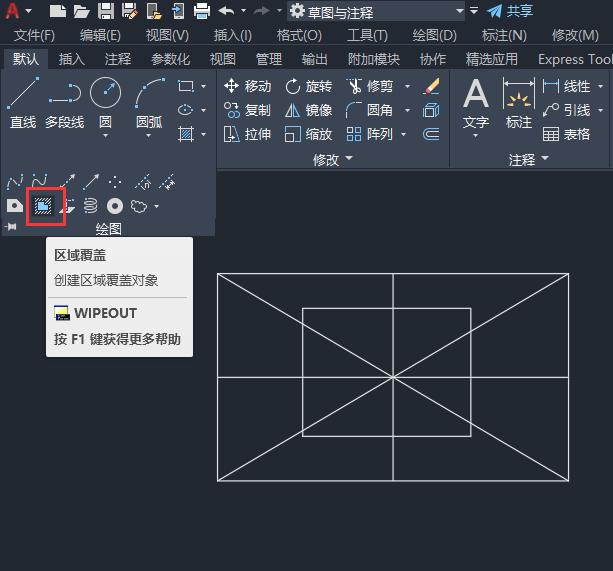
Task: Open the 格式(O) menu
Action: 299,36
